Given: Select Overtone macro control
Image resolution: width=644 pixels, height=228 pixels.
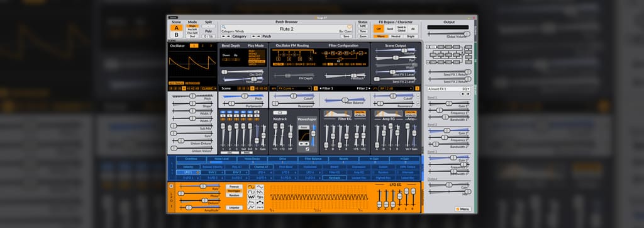Looking at the screenshot, I should point(191,159).
